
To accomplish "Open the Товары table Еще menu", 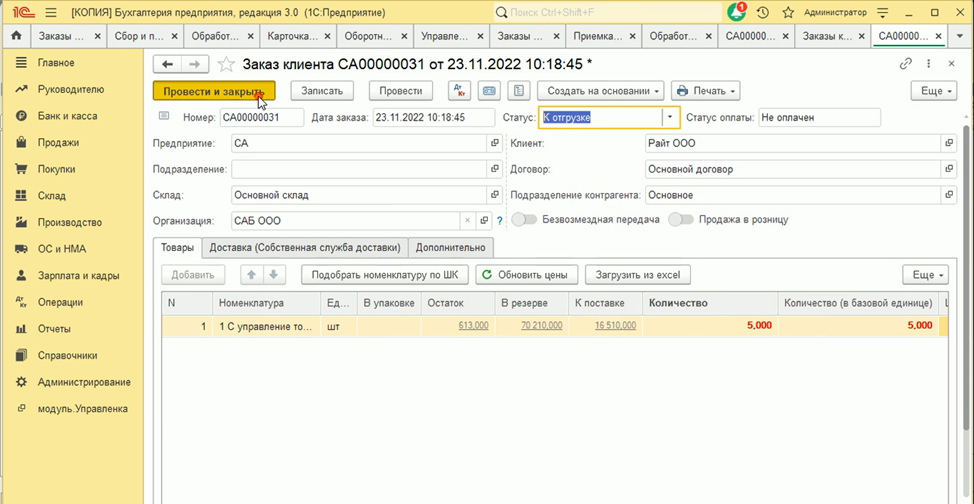I will 926,275.
